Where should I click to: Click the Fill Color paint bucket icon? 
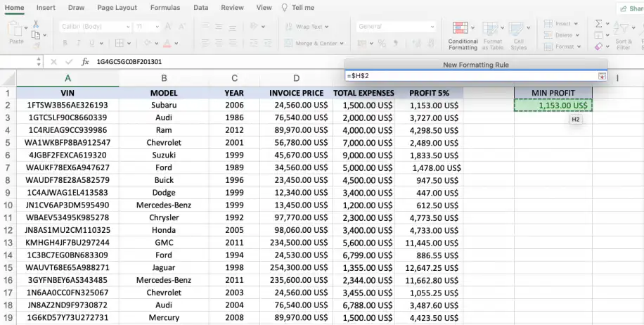148,43
